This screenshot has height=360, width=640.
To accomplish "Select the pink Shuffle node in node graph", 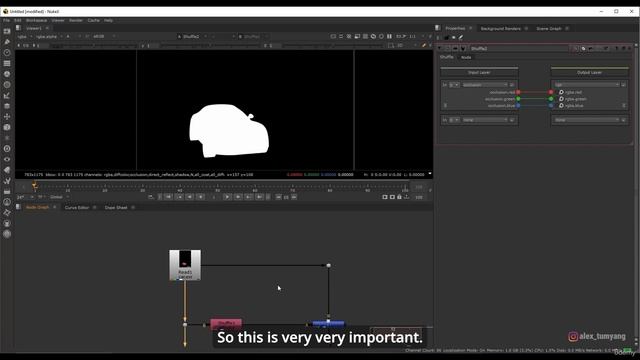I will (x=226, y=324).
